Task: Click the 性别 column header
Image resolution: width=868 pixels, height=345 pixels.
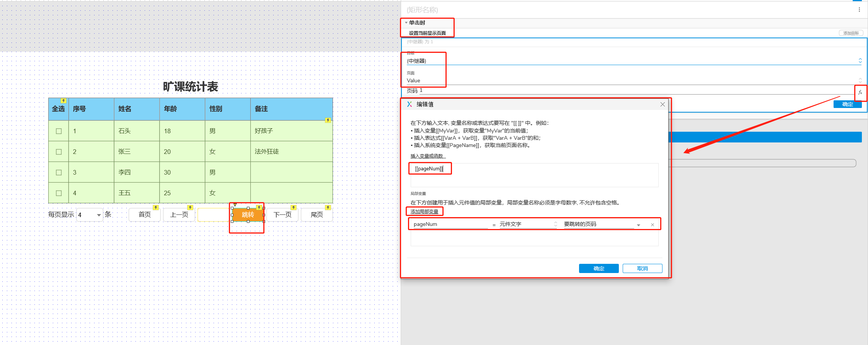Action: [x=228, y=109]
